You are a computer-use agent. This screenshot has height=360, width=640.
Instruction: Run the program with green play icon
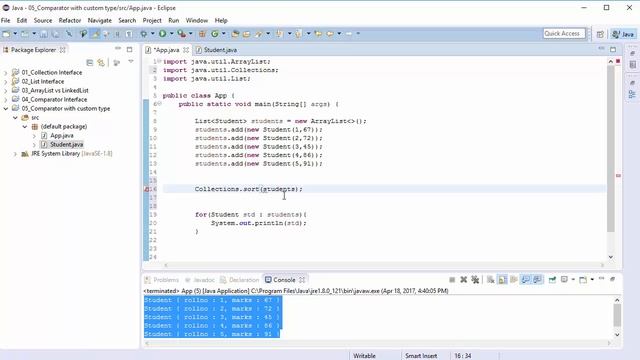coord(162,34)
